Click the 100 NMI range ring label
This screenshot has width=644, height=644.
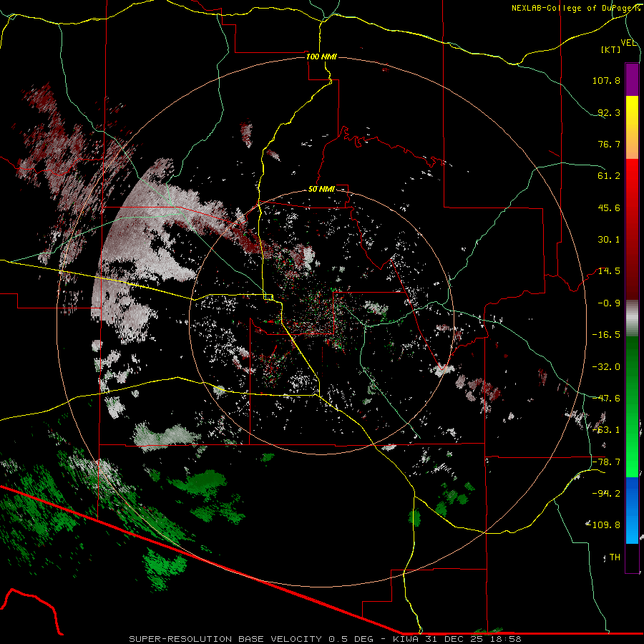(x=321, y=57)
